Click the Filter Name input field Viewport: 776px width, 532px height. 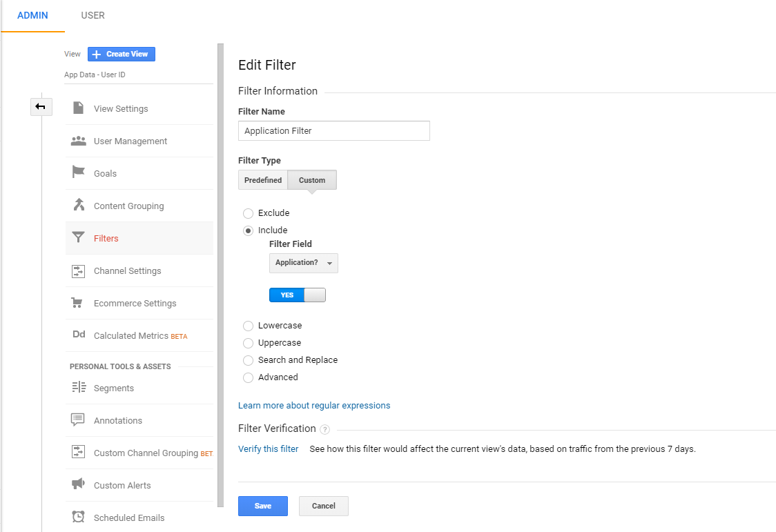pos(333,130)
